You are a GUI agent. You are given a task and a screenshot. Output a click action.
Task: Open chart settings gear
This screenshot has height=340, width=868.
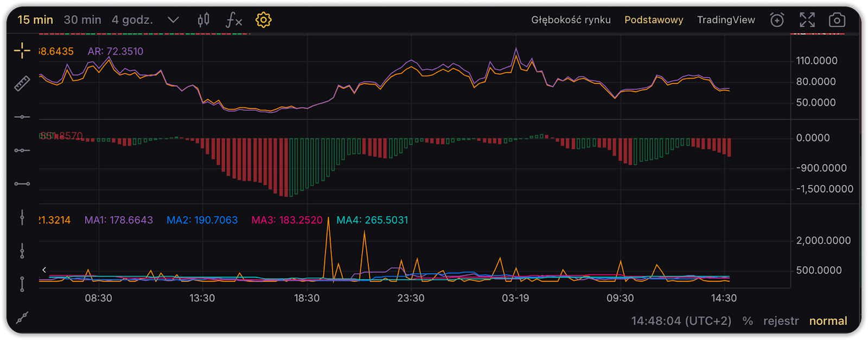(x=263, y=20)
